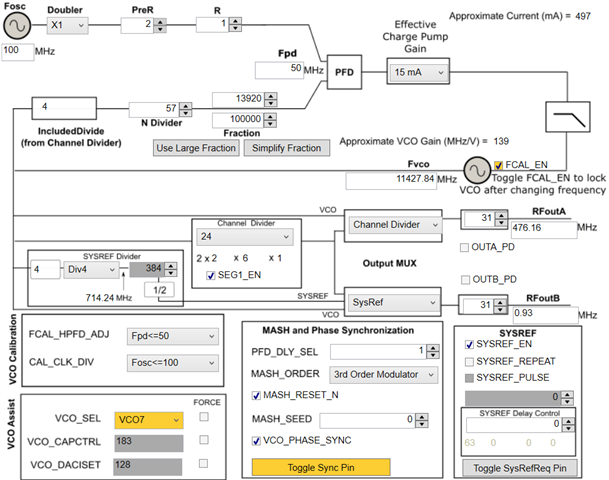Screen dimensions: 609x480
Task: Increase RFoutA power value 31
Action: pyautogui.click(x=501, y=215)
